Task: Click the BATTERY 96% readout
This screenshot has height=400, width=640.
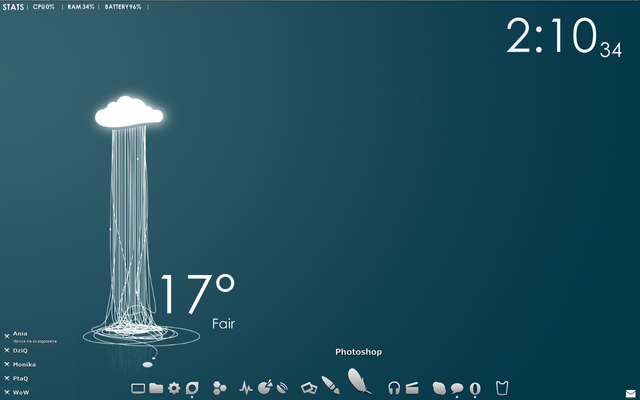Action: [123, 7]
